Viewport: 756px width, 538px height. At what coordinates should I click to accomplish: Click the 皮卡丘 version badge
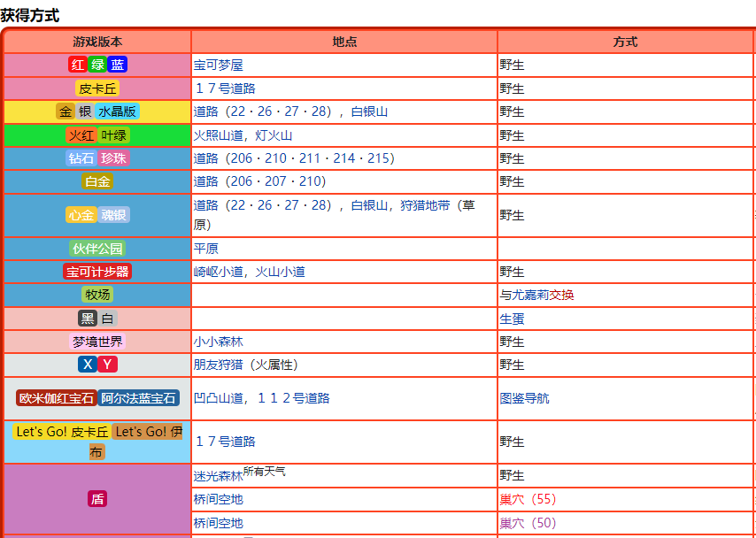[x=97, y=88]
